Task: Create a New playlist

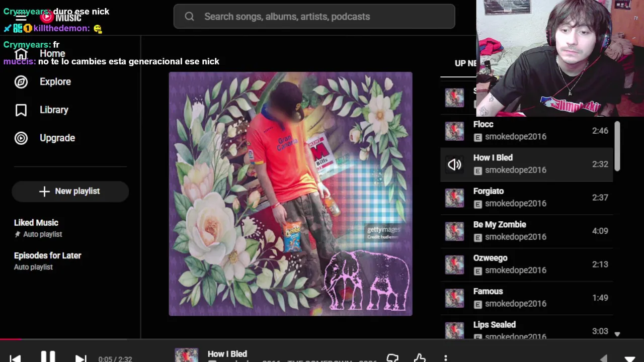Action: click(70, 191)
